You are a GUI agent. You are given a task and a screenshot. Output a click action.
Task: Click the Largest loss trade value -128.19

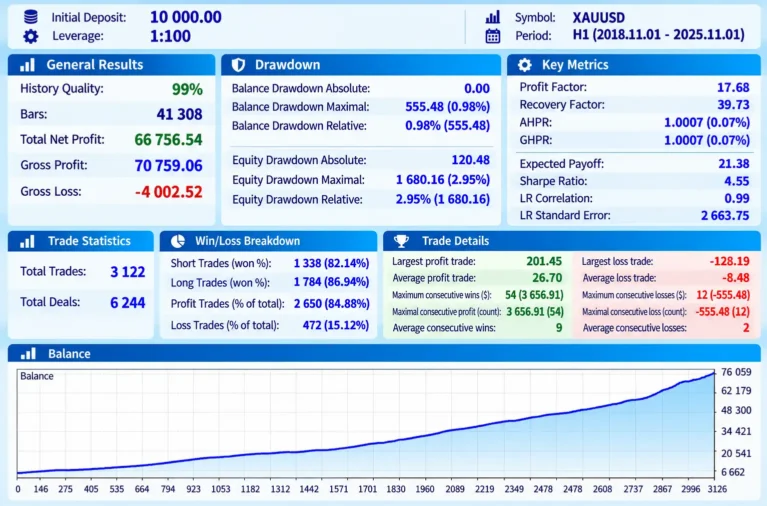[729, 261]
